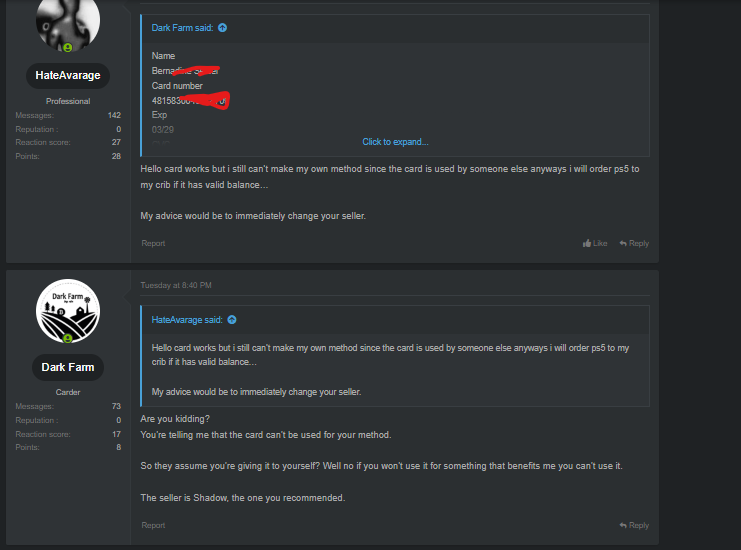Image resolution: width=741 pixels, height=550 pixels.
Task: Click the up-arrow icon beside "Dark Farm said:"
Action: [x=222, y=28]
